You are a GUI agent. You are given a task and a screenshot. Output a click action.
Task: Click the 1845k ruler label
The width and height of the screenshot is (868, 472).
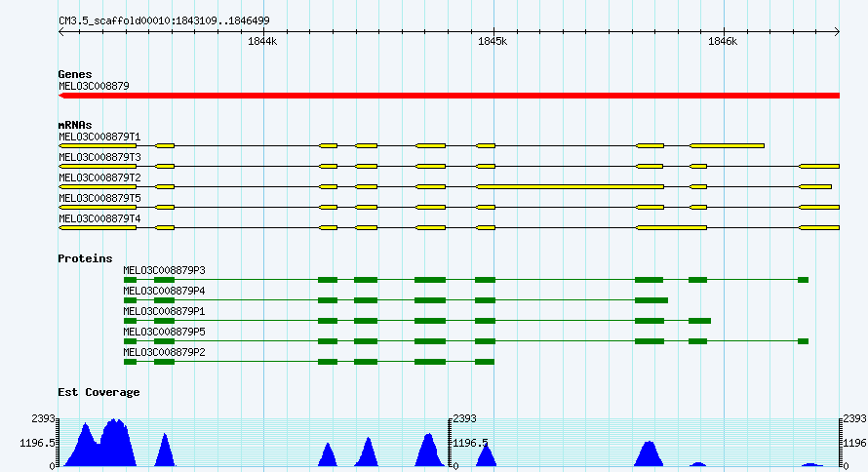click(x=493, y=42)
